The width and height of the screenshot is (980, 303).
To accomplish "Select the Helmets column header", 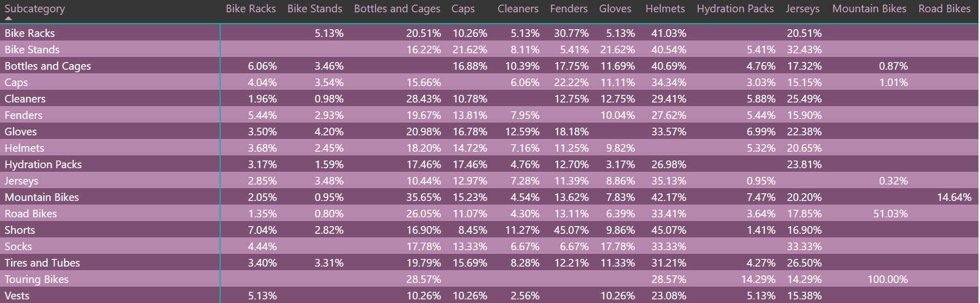I will [x=665, y=9].
